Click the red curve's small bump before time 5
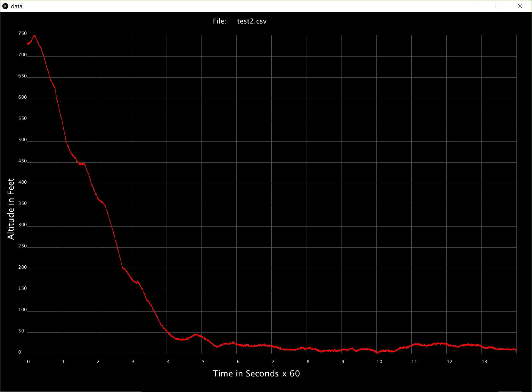Image resolution: width=532 pixels, height=392 pixels. (x=196, y=335)
